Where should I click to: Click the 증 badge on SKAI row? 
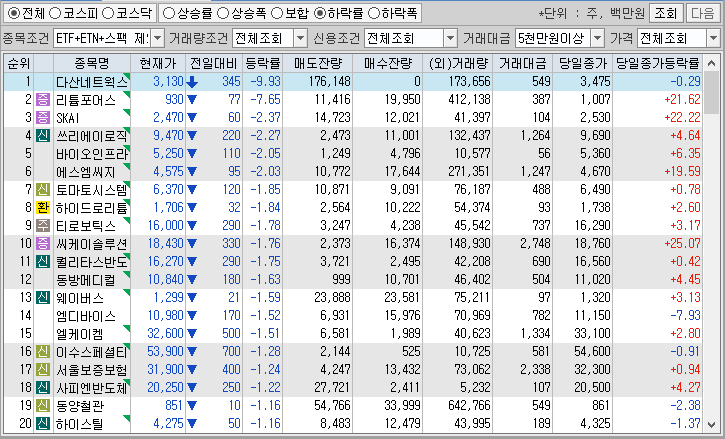pos(43,117)
